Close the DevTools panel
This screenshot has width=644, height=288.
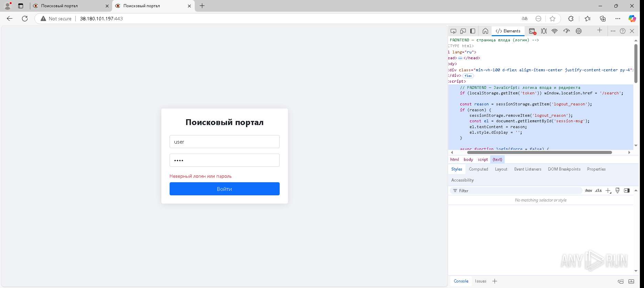click(x=632, y=31)
